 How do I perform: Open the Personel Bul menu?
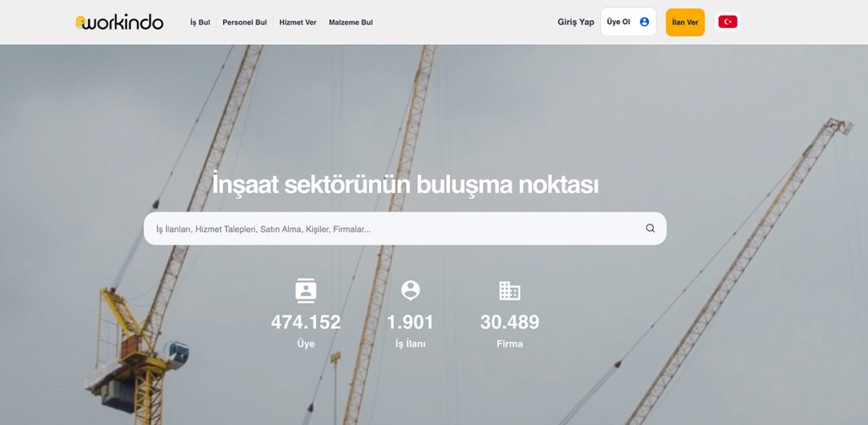pos(244,23)
